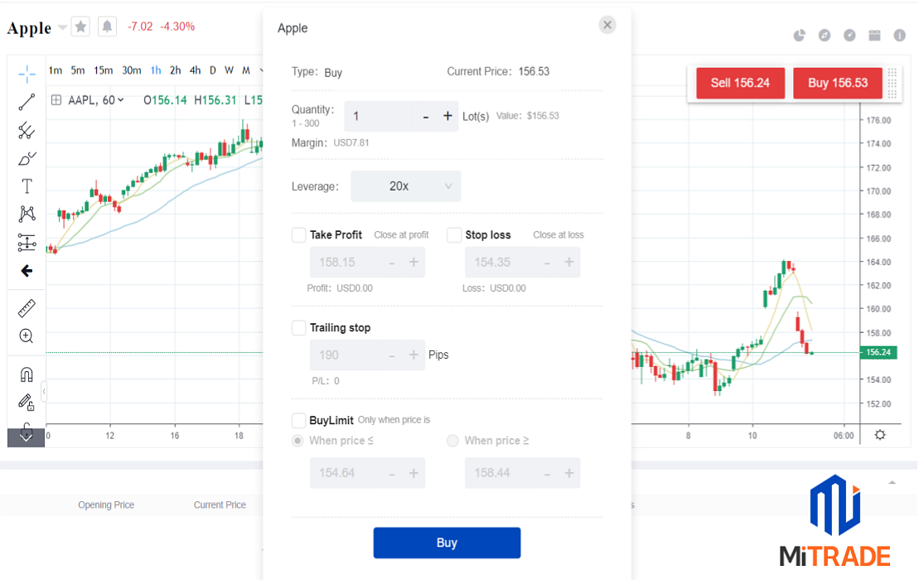Click the blue Buy confirm button

pos(447,543)
